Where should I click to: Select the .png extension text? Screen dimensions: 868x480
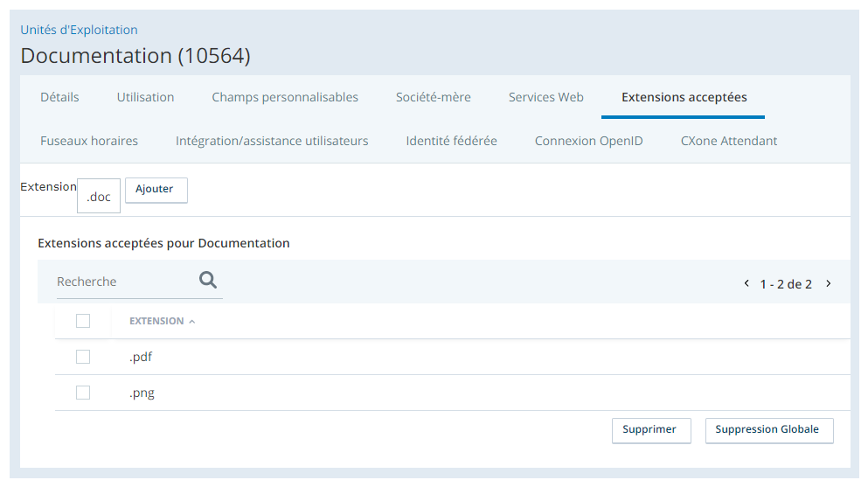click(142, 393)
